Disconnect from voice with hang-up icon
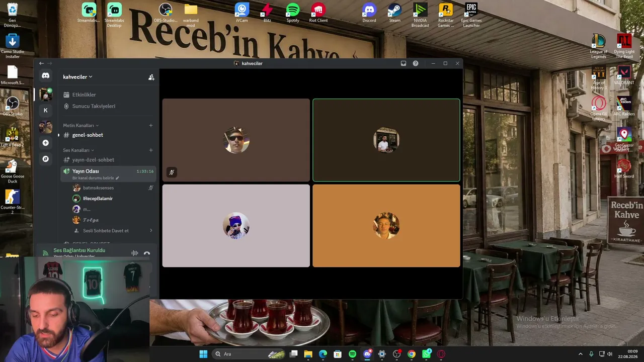The image size is (644, 362). point(147,253)
